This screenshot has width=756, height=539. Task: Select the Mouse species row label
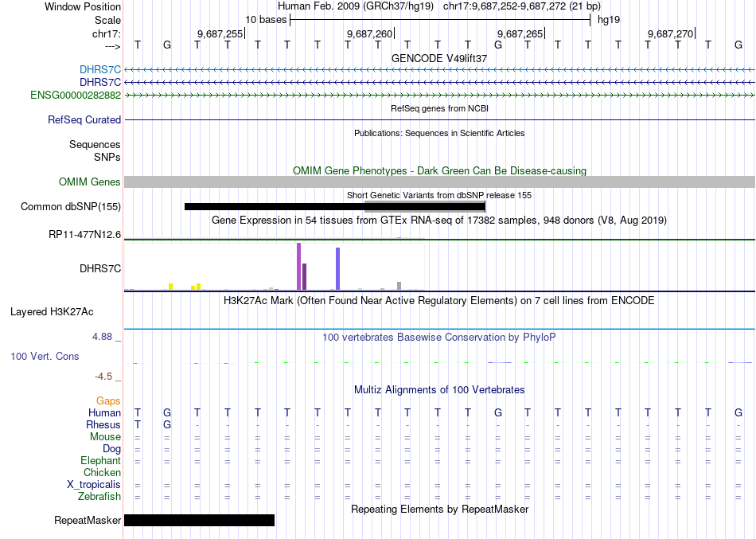pyautogui.click(x=106, y=437)
